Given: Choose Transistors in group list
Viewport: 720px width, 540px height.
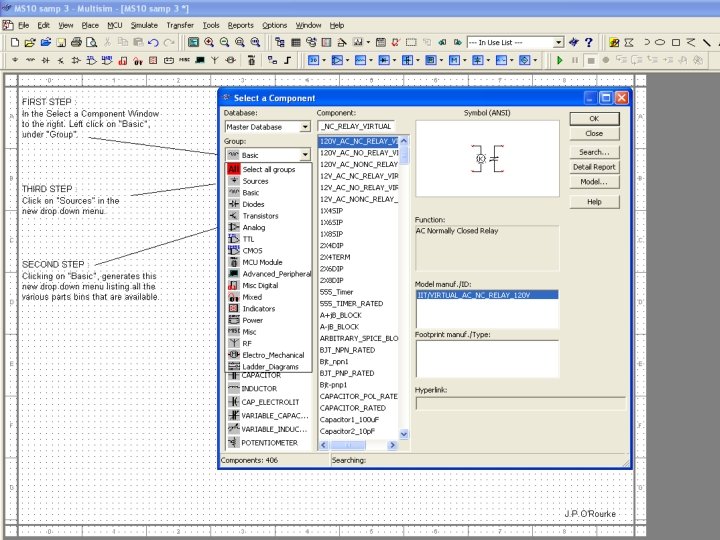Looking at the screenshot, I should click(268, 216).
